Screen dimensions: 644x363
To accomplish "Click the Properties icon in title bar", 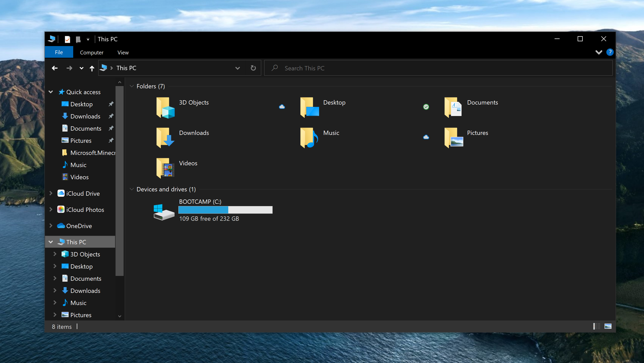I will [x=67, y=39].
